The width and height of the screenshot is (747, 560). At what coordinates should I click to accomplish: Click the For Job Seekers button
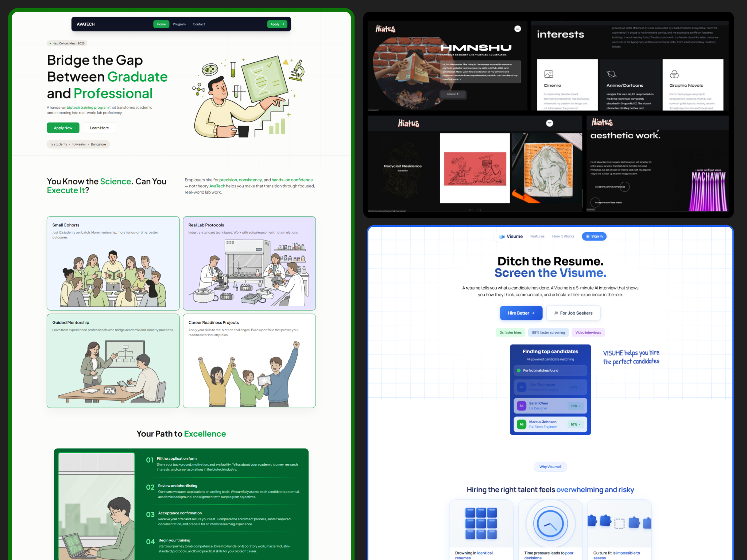click(573, 313)
